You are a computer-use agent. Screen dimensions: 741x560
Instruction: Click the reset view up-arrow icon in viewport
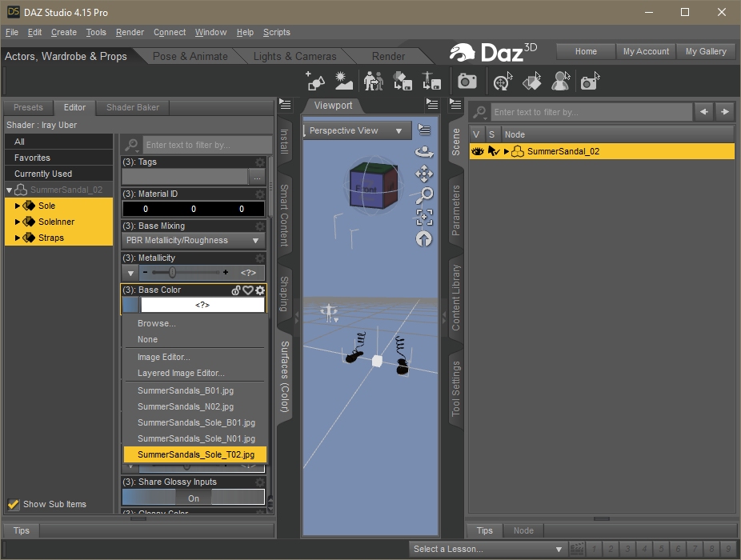[x=424, y=238]
